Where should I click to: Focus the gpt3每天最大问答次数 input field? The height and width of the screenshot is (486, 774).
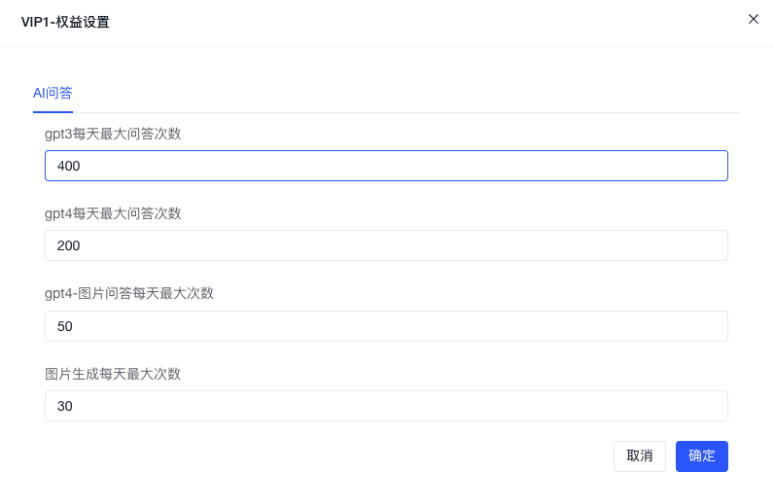[386, 166]
